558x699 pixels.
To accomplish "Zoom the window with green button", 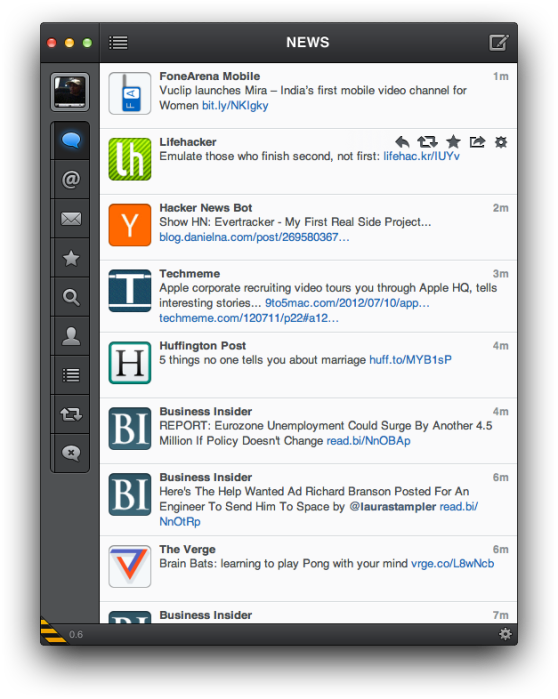I will (87, 43).
